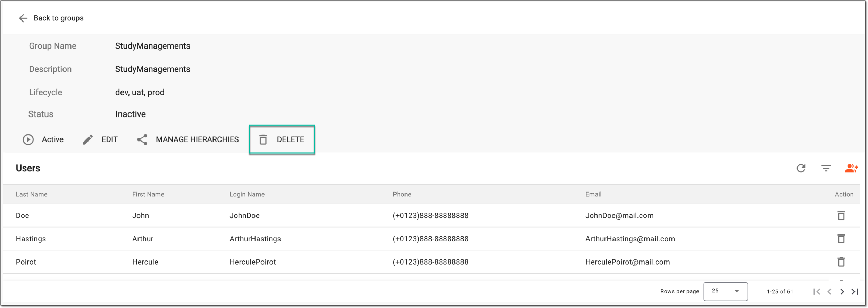
Task: Open EDIT for the group
Action: tap(100, 139)
